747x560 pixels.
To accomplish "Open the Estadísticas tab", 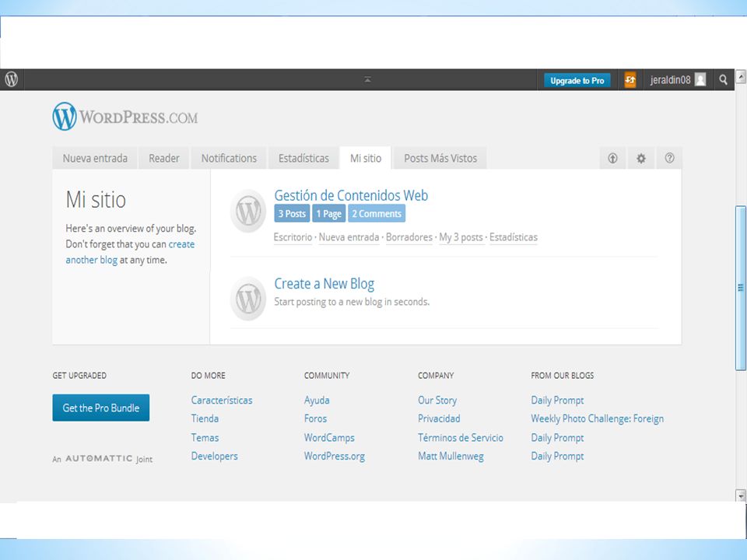I will click(303, 158).
